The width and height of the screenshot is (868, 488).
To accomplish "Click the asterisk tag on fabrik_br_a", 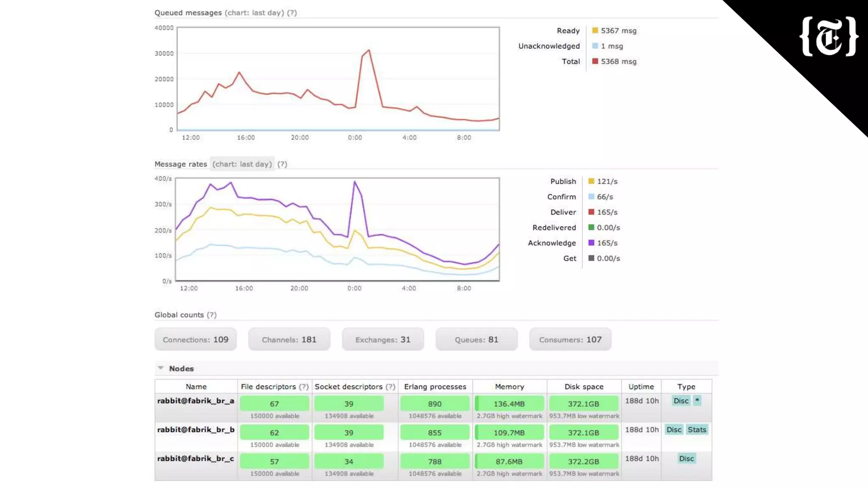I will (697, 400).
